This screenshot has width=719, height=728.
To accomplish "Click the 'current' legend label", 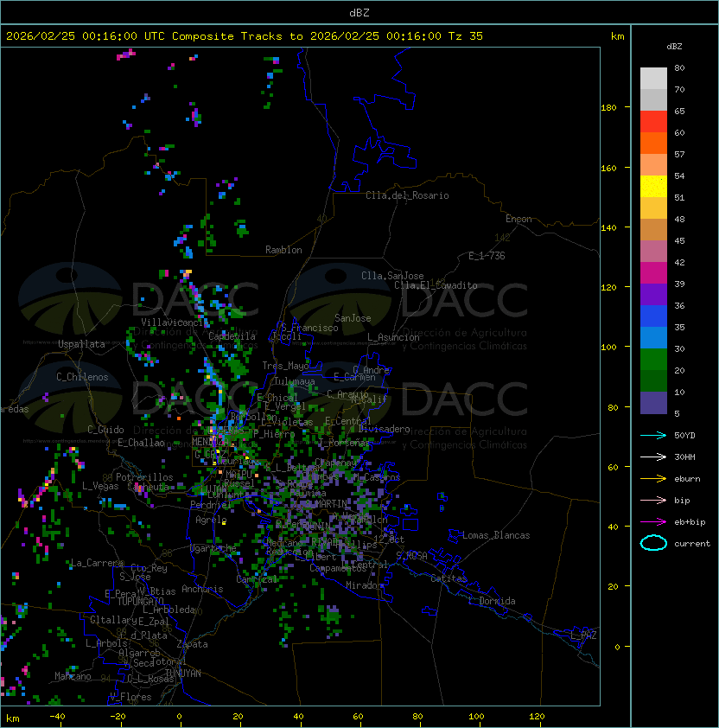I will (x=692, y=544).
